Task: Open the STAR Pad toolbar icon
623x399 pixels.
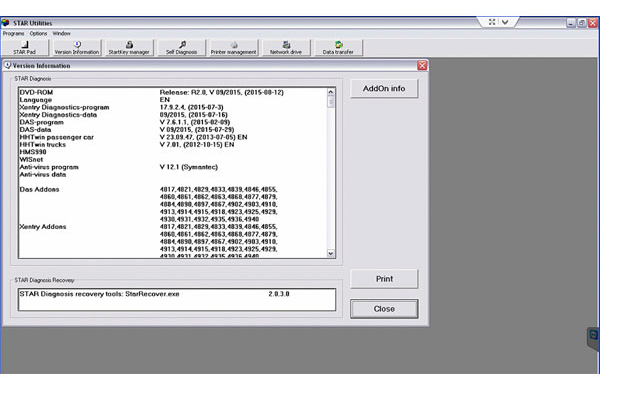Action: [24, 47]
